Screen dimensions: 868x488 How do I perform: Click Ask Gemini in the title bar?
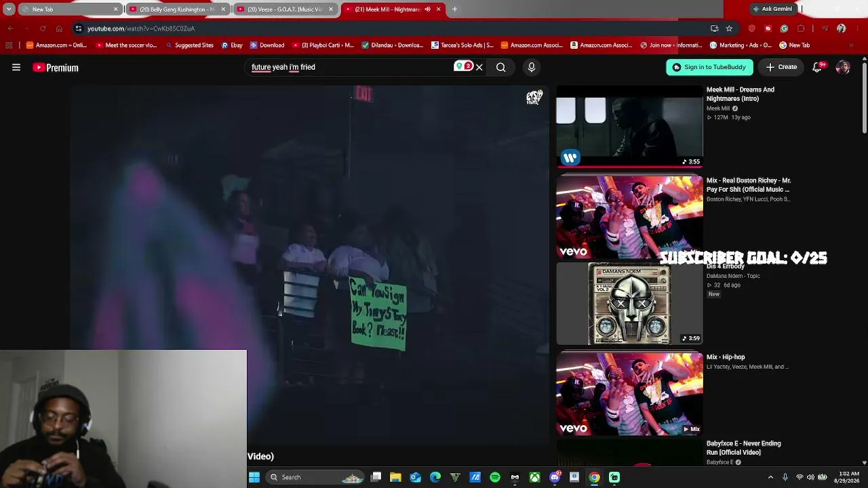[x=772, y=9]
